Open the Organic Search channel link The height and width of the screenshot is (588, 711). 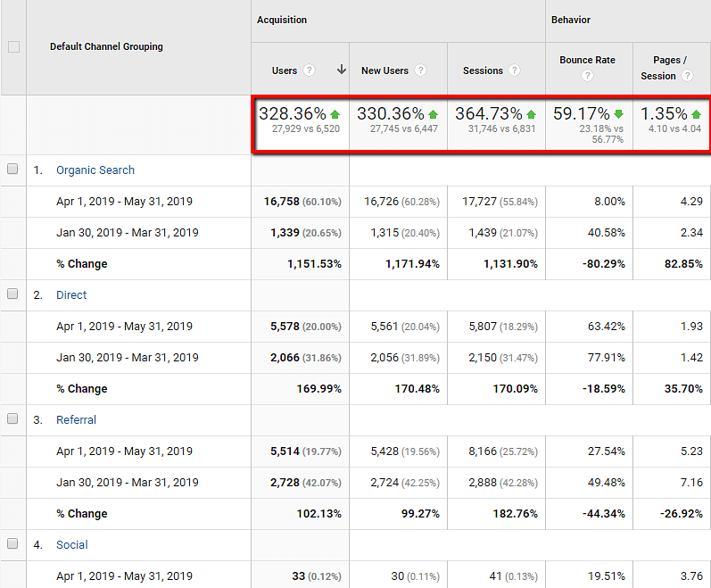95,170
